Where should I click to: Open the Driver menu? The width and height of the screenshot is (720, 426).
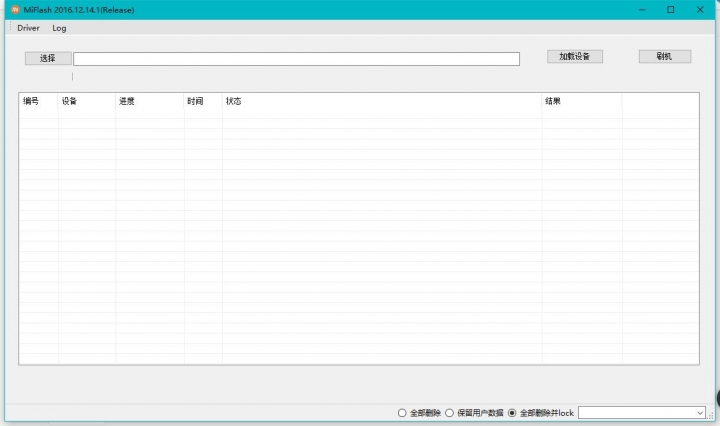click(x=28, y=28)
